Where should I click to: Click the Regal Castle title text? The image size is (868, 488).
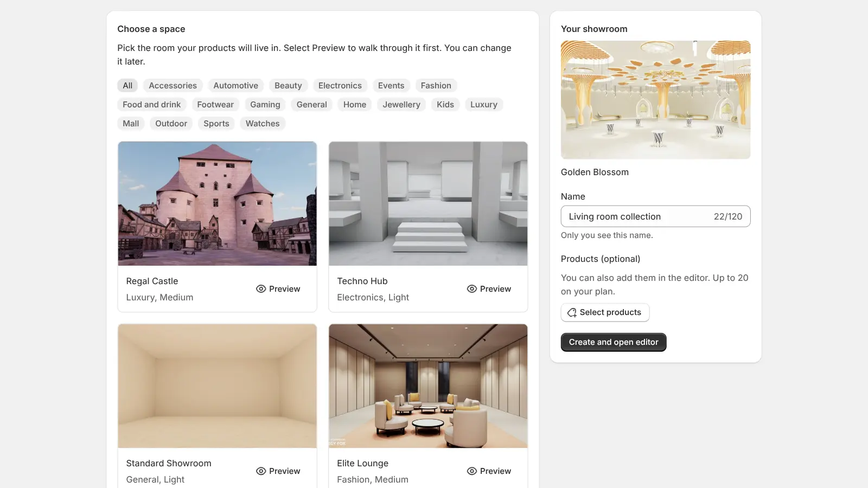coord(152,281)
